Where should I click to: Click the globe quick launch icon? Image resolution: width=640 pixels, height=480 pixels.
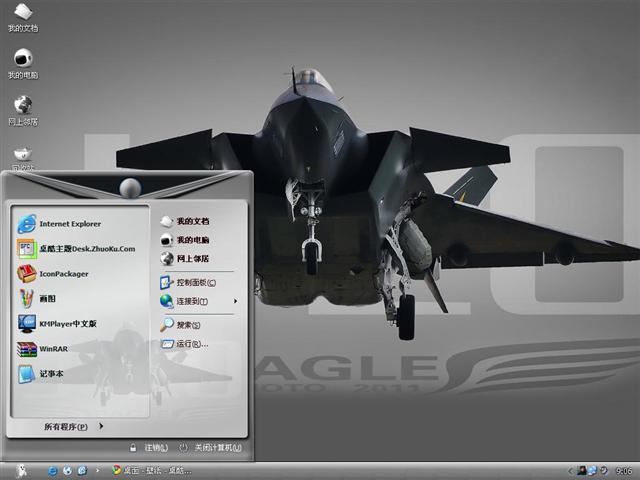67,471
